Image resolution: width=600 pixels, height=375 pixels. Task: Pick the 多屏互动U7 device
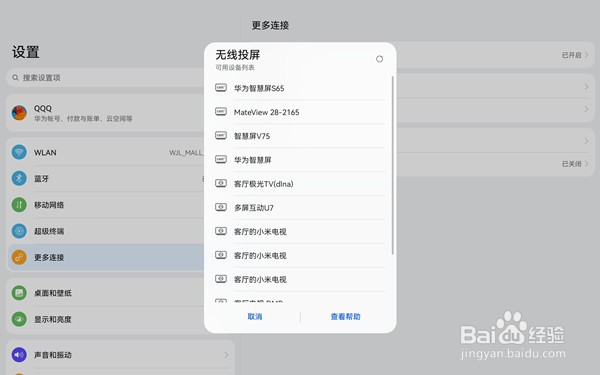tap(300, 208)
